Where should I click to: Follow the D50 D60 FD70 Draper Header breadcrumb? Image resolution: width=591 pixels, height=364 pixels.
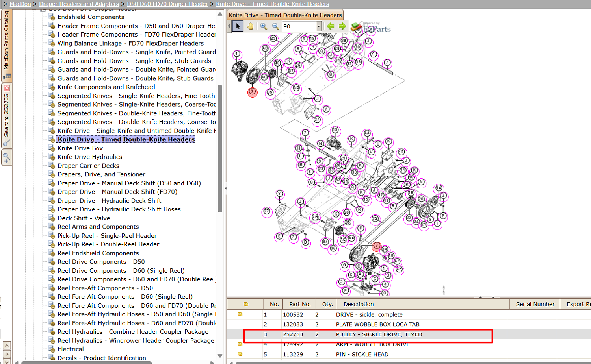click(167, 4)
